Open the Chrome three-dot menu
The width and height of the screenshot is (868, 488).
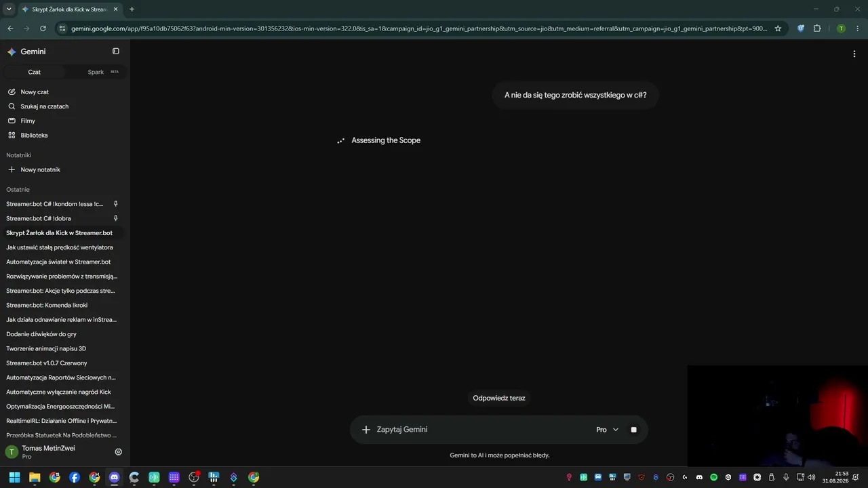[x=857, y=28]
